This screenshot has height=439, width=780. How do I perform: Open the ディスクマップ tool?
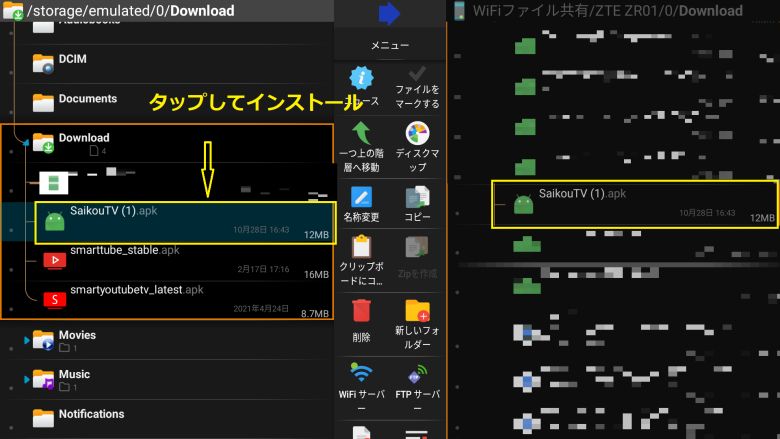[417, 147]
